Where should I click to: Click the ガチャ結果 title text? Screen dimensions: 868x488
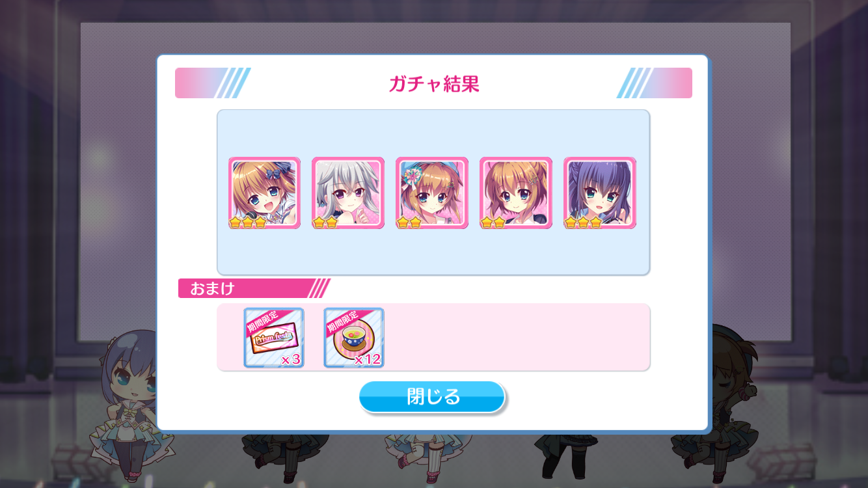pyautogui.click(x=434, y=84)
